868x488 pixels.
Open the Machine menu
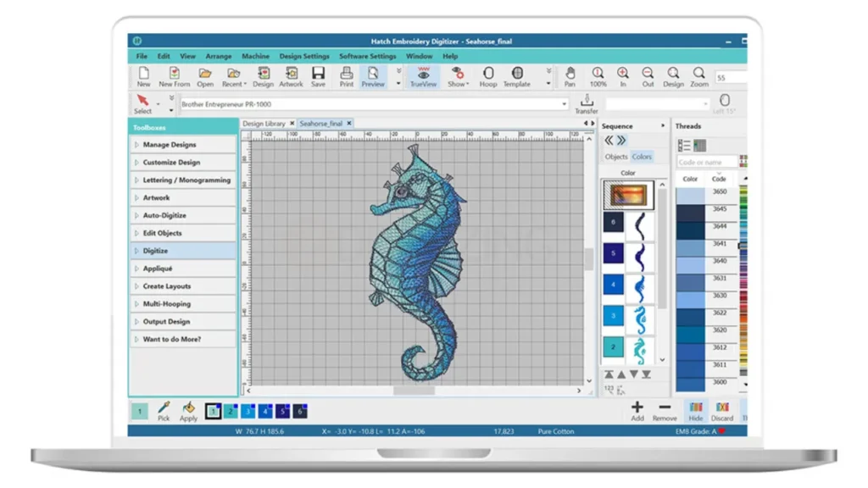pos(255,56)
